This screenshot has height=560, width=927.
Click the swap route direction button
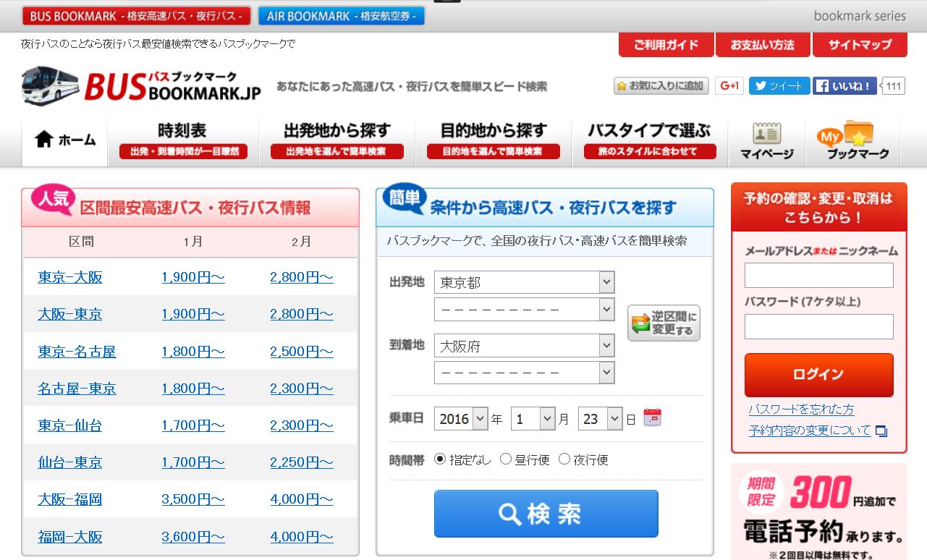click(x=664, y=323)
